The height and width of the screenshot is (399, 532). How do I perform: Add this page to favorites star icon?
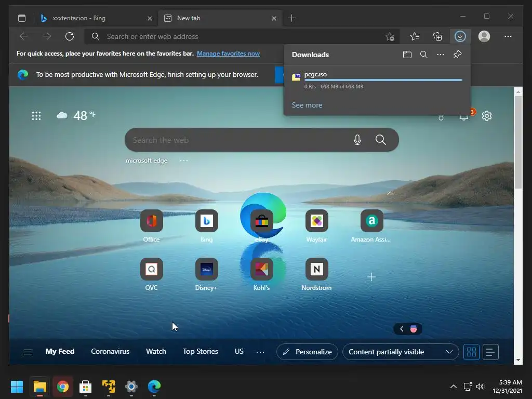(390, 37)
